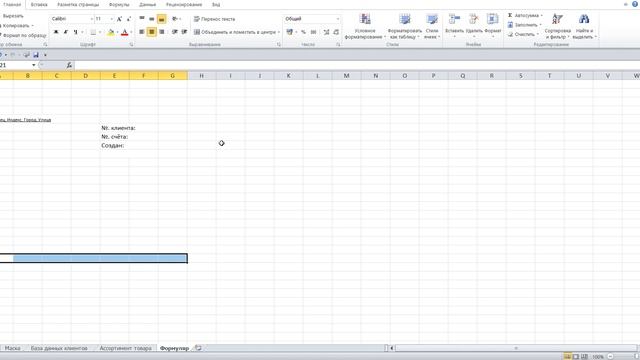
Task: Open the font size 11 dropdown
Action: coord(111,19)
